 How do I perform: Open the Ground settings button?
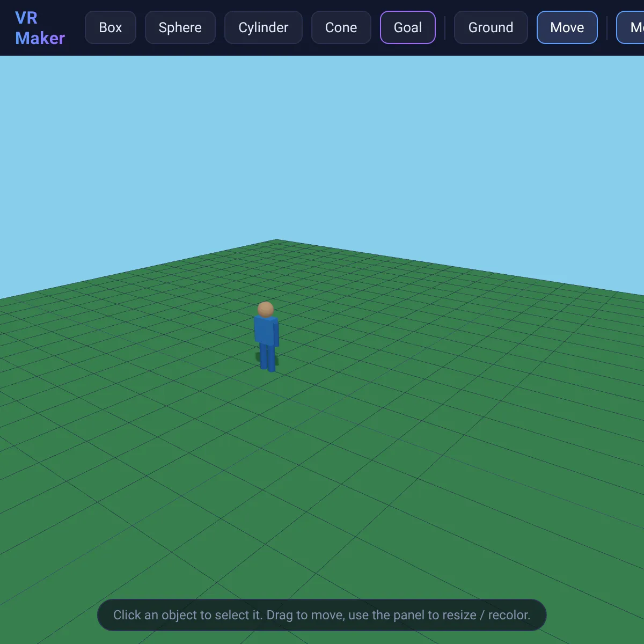pyautogui.click(x=491, y=27)
